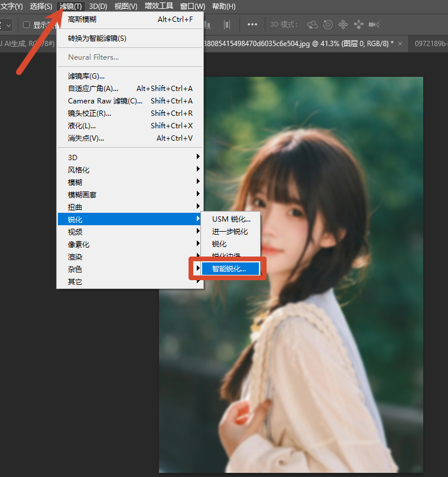This screenshot has width=448, height=477.
Task: Click the 滤镜(T) menu title
Action: coord(70,7)
